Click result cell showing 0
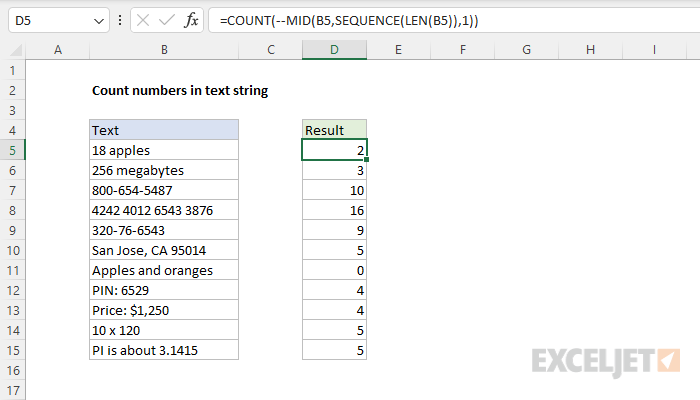700x400 pixels. [334, 270]
